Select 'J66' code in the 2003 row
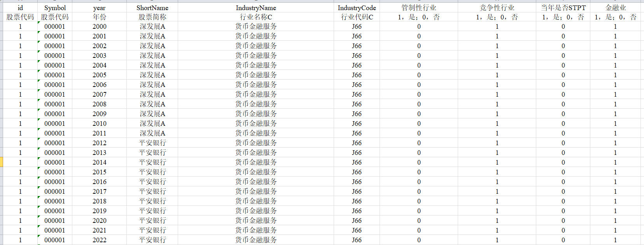This screenshot has width=644, height=245. [x=357, y=56]
